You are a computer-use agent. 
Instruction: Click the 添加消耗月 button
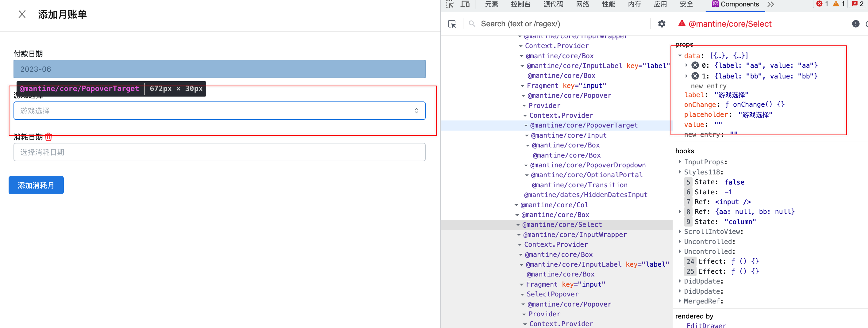click(36, 185)
